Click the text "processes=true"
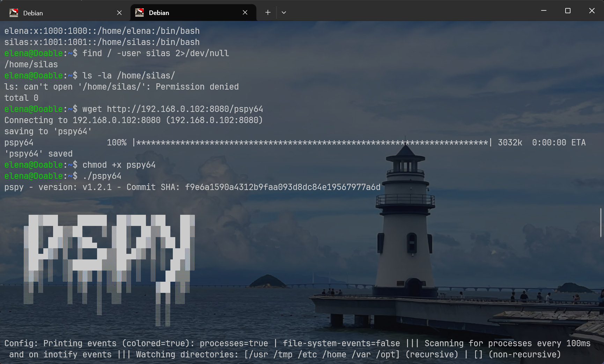Screen dimensions: 604x364 pyautogui.click(x=234, y=343)
